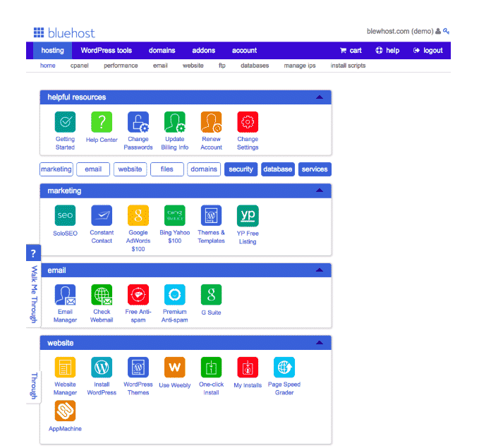
Task: Toggle the domains section filter
Action: pyautogui.click(x=204, y=169)
